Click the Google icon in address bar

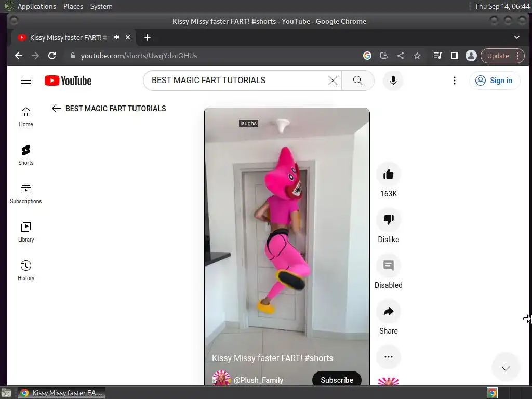tap(367, 56)
